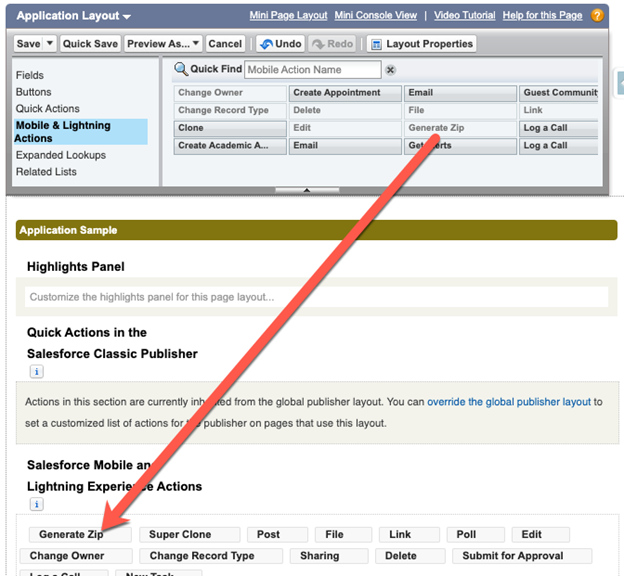Image resolution: width=624 pixels, height=576 pixels.
Task: Click the Undo button
Action: click(x=280, y=44)
